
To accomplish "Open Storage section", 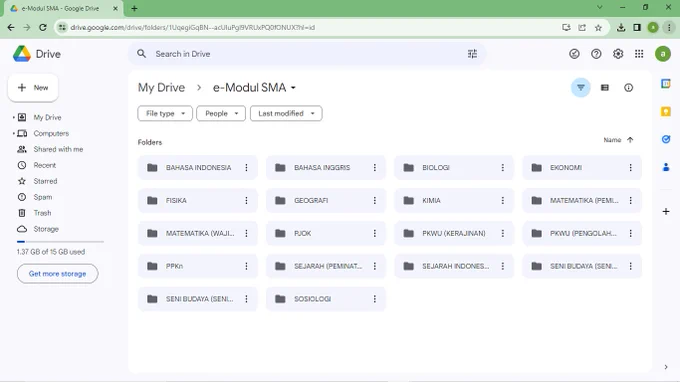I will point(46,229).
